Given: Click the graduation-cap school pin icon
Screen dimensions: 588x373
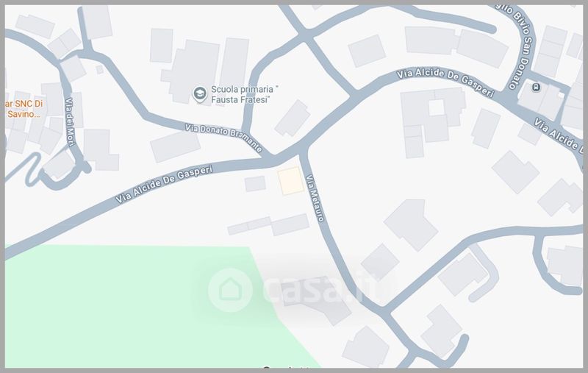Looking at the screenshot, I should tap(200, 94).
